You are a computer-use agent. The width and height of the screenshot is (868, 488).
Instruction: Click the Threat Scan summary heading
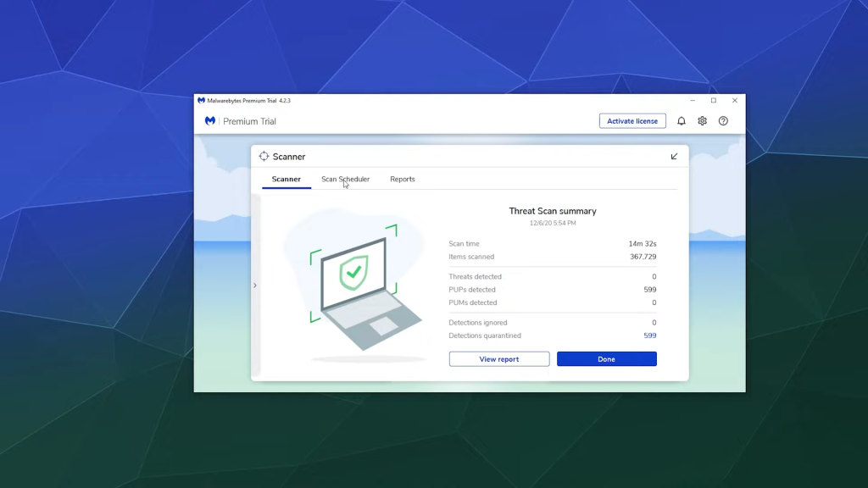(x=553, y=211)
